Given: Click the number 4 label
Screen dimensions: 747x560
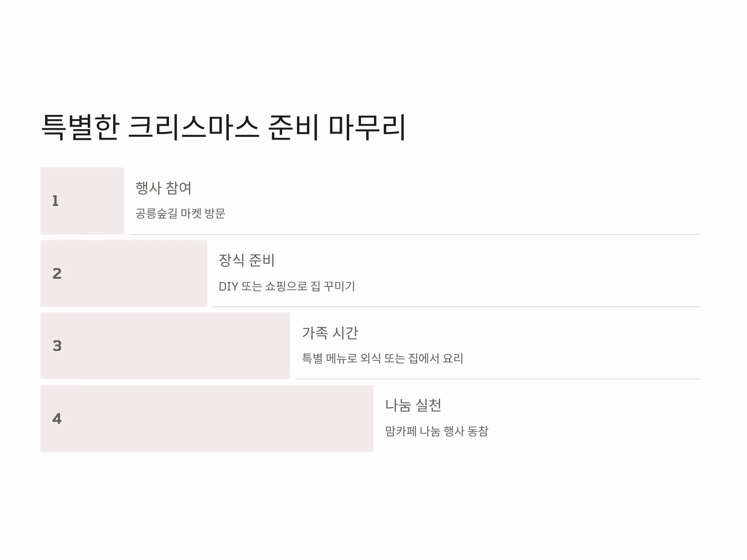Looking at the screenshot, I should coord(57,418).
